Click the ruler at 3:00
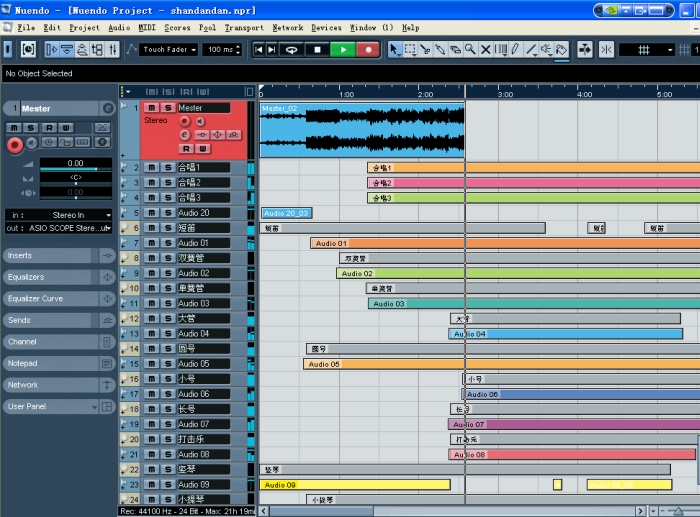The width and height of the screenshot is (700, 517). [x=505, y=95]
